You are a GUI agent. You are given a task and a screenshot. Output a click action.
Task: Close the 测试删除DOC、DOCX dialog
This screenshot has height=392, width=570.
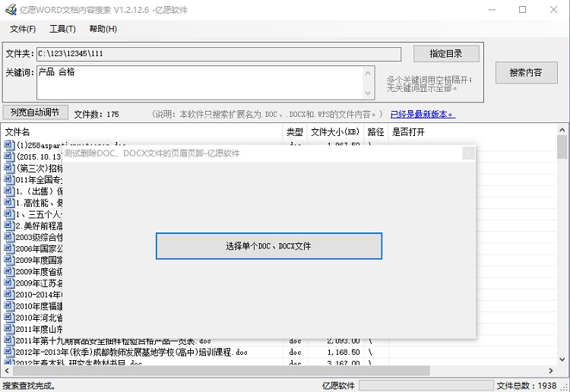(468, 153)
